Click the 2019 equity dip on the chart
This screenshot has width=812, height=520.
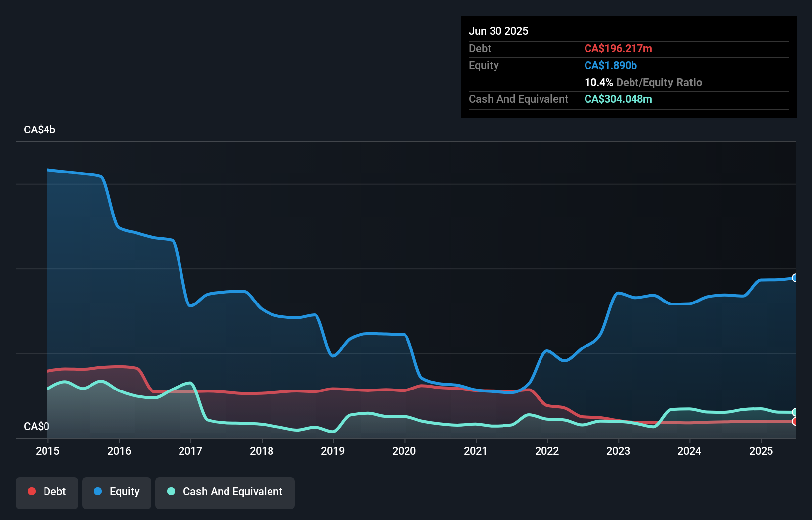click(333, 356)
